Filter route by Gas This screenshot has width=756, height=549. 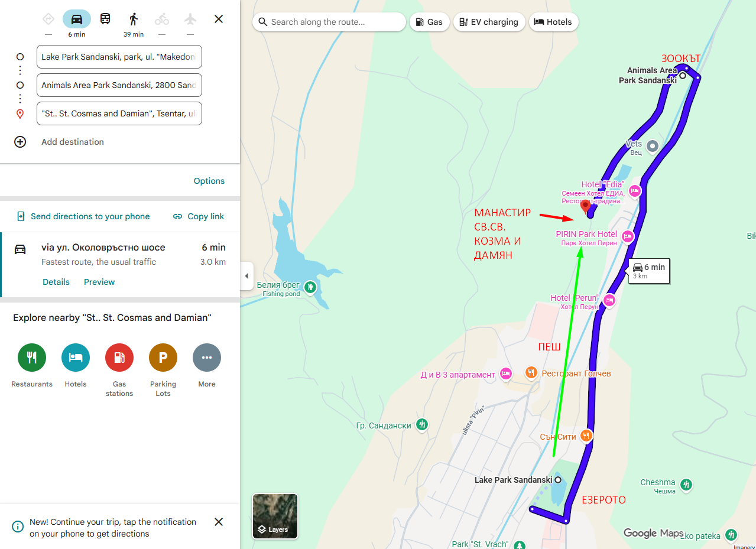click(429, 22)
